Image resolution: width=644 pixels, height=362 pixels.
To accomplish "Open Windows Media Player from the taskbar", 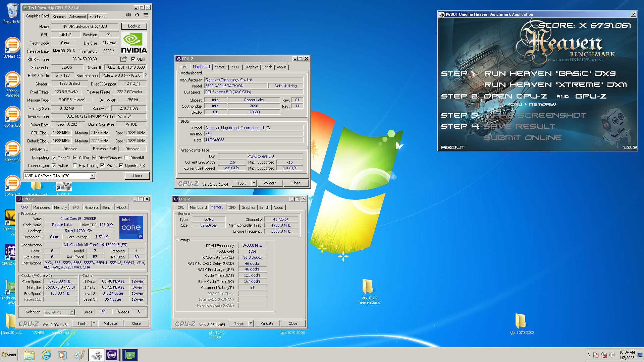I will 62,355.
